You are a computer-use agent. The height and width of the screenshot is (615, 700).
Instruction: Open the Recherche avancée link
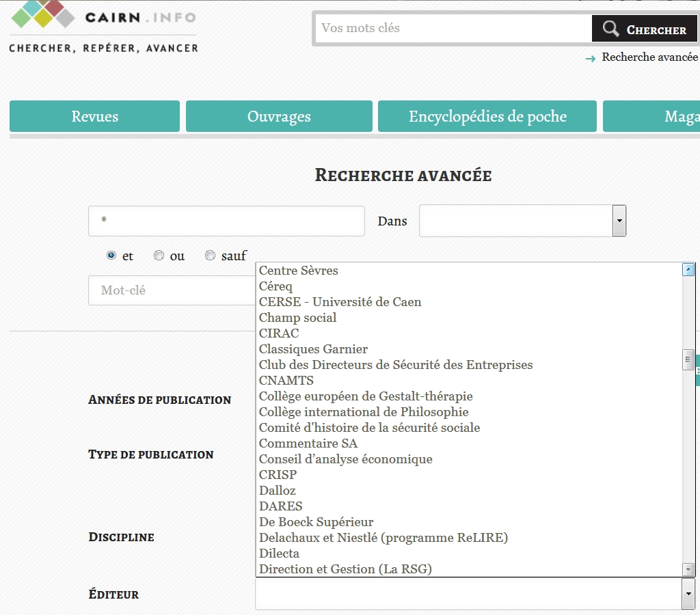click(x=649, y=57)
